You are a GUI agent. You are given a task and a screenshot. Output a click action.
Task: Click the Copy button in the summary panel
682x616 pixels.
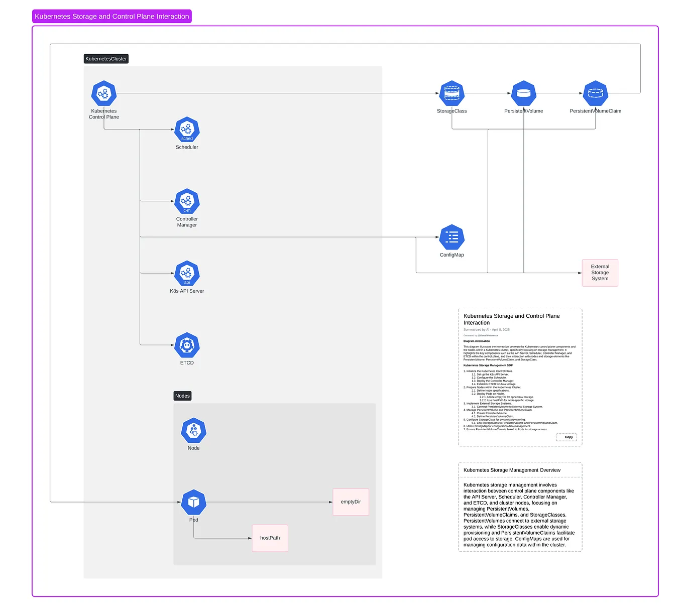566,437
